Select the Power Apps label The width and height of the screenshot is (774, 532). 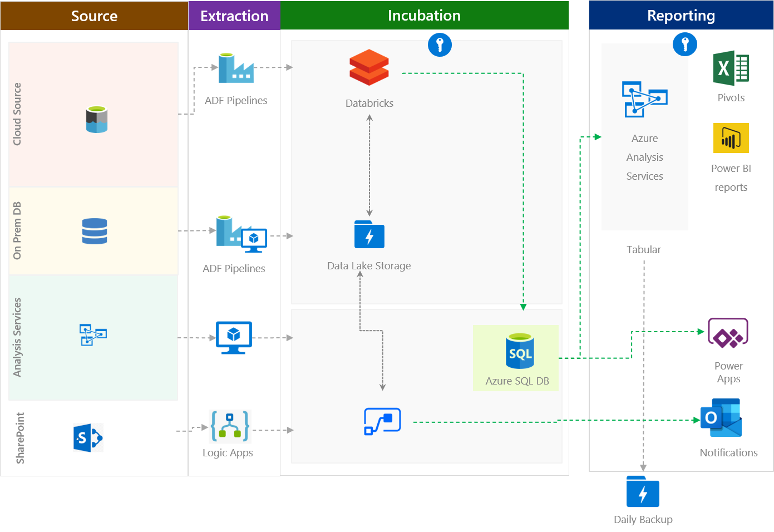click(729, 372)
